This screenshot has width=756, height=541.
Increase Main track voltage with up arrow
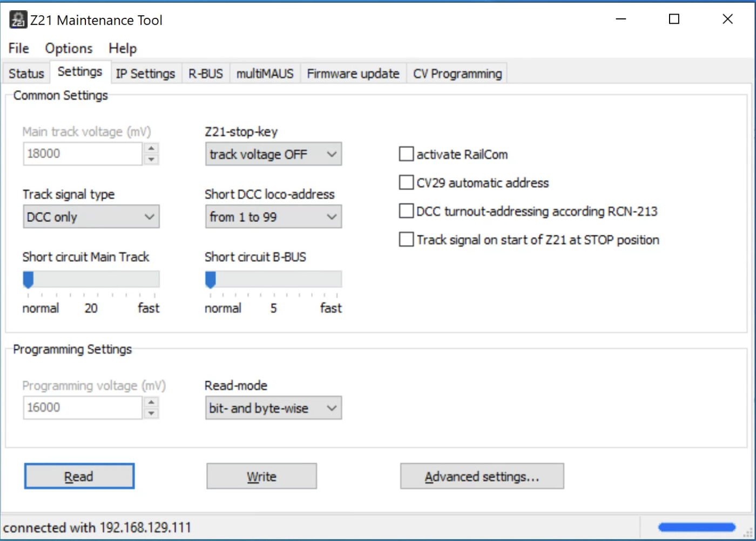pos(152,148)
